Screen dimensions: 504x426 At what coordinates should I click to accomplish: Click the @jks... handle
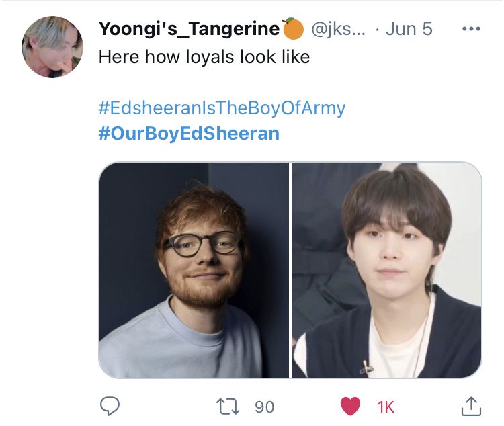338,29
